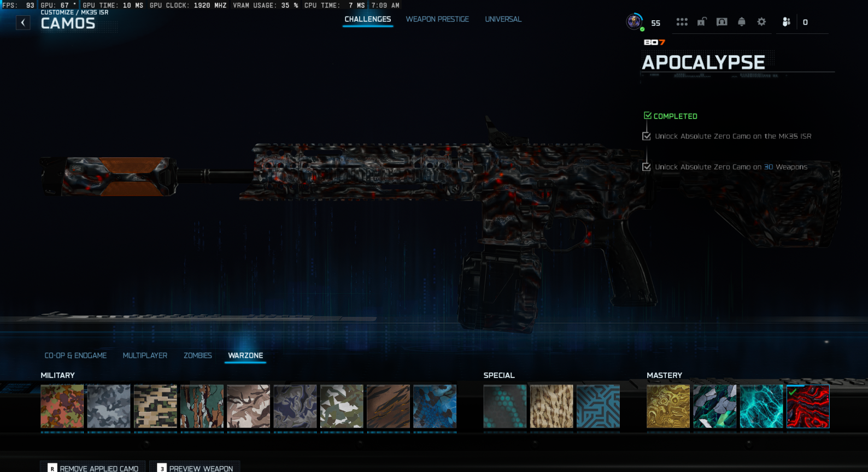
Task: Open the grid menu icon in the header
Action: click(x=682, y=22)
